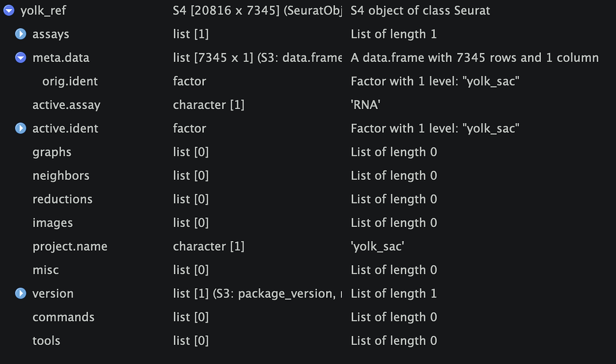This screenshot has width=616, height=364.
Task: Select the reductions list row
Action: pos(308,199)
